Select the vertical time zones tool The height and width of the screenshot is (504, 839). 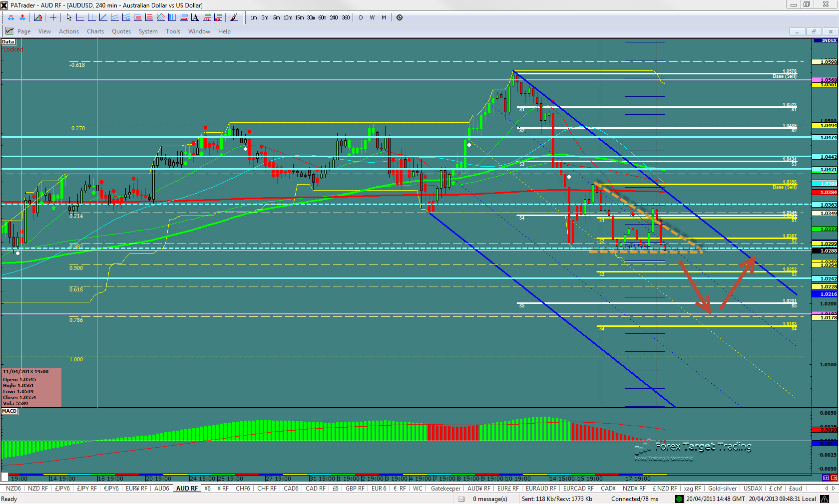click(172, 17)
